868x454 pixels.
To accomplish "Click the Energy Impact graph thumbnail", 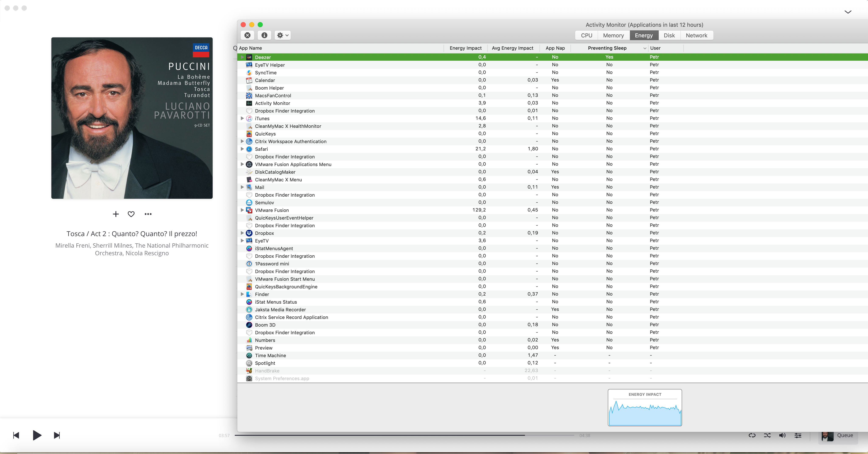I will pos(644,408).
